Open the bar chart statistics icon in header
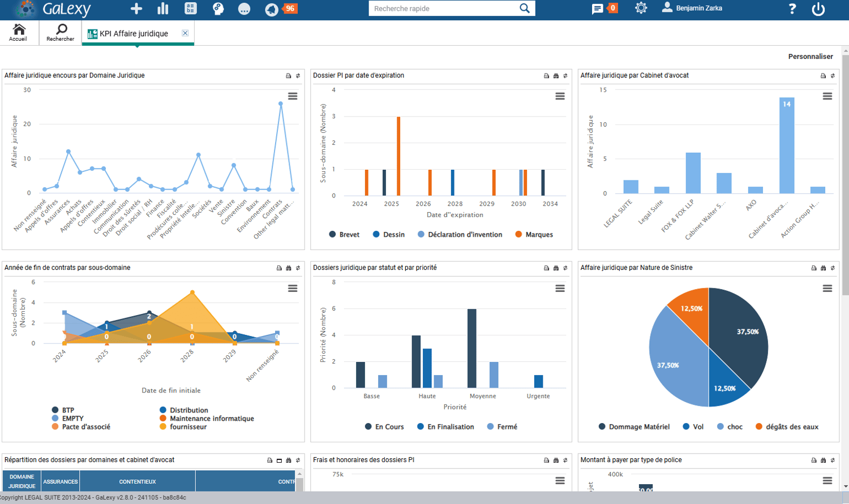849x504 pixels. pyautogui.click(x=163, y=8)
